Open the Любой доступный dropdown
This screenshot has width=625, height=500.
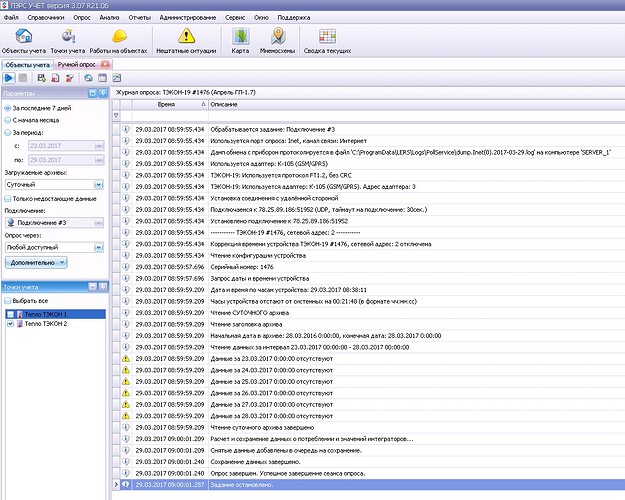pyautogui.click(x=98, y=247)
